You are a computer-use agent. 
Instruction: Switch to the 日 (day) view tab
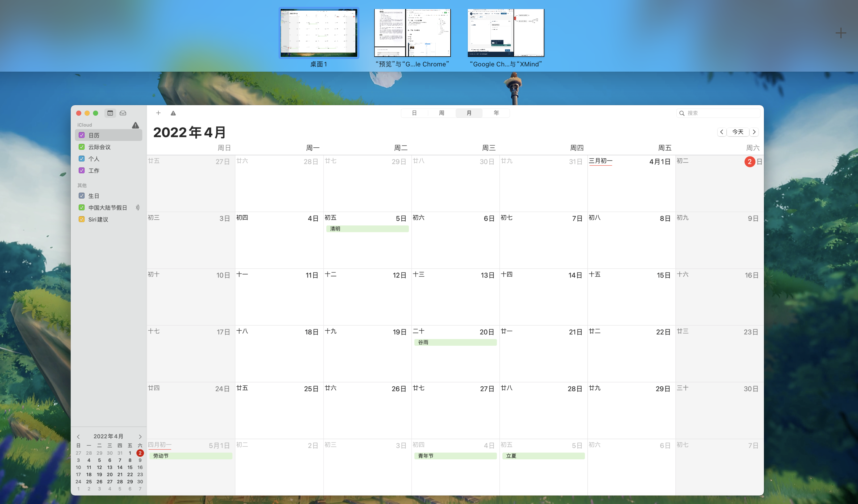pyautogui.click(x=414, y=113)
